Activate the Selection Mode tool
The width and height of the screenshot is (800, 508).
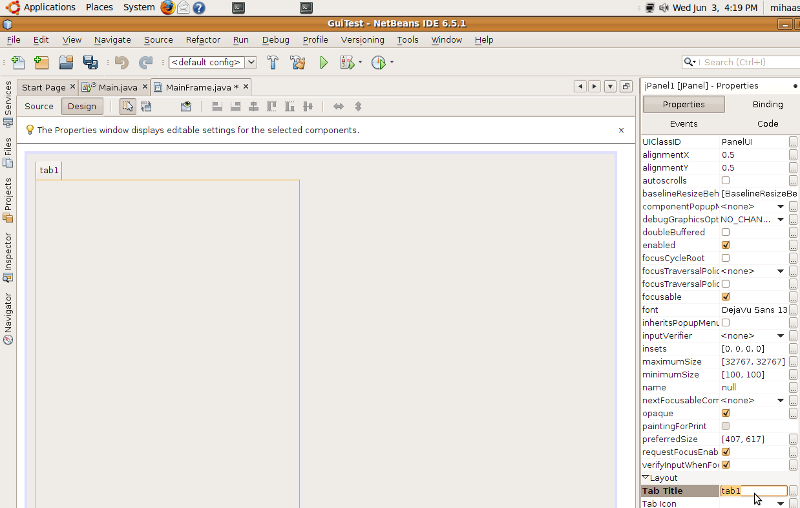tap(128, 106)
